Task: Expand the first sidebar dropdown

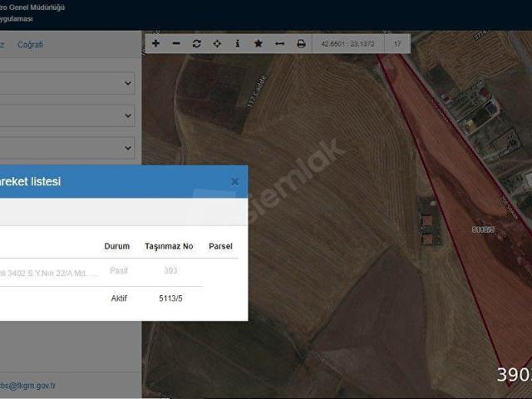Action: [x=127, y=83]
